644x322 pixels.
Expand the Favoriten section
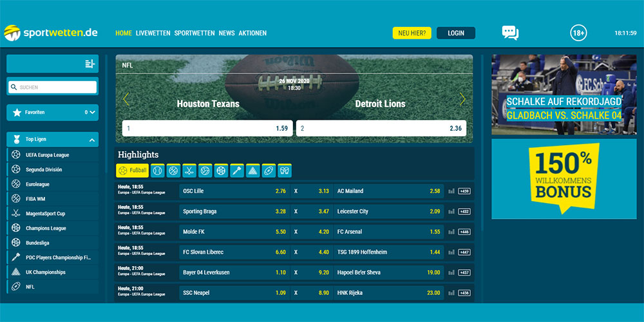(53, 112)
